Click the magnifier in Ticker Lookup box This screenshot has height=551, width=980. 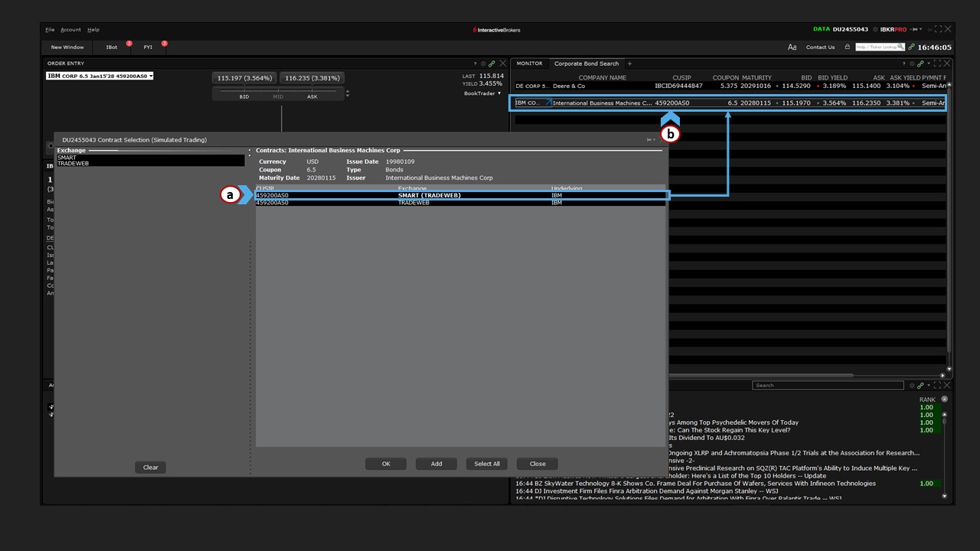point(900,47)
